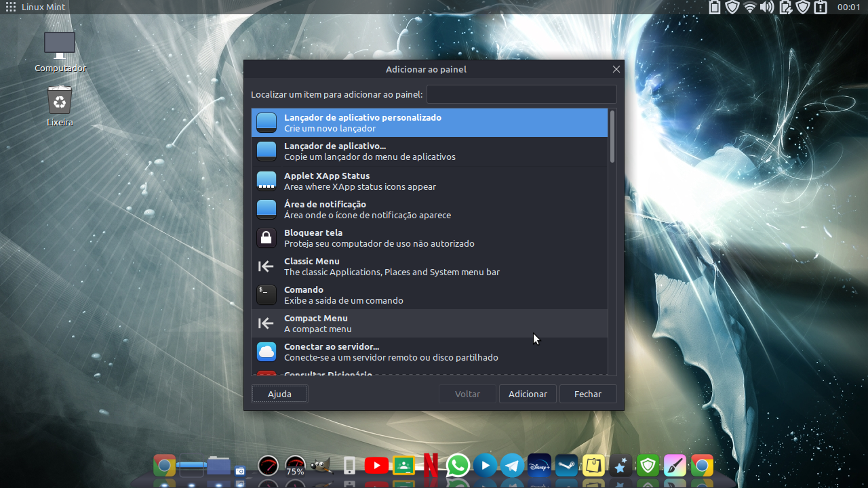Click the Voltar button
This screenshot has height=488, width=868.
pos(467,394)
